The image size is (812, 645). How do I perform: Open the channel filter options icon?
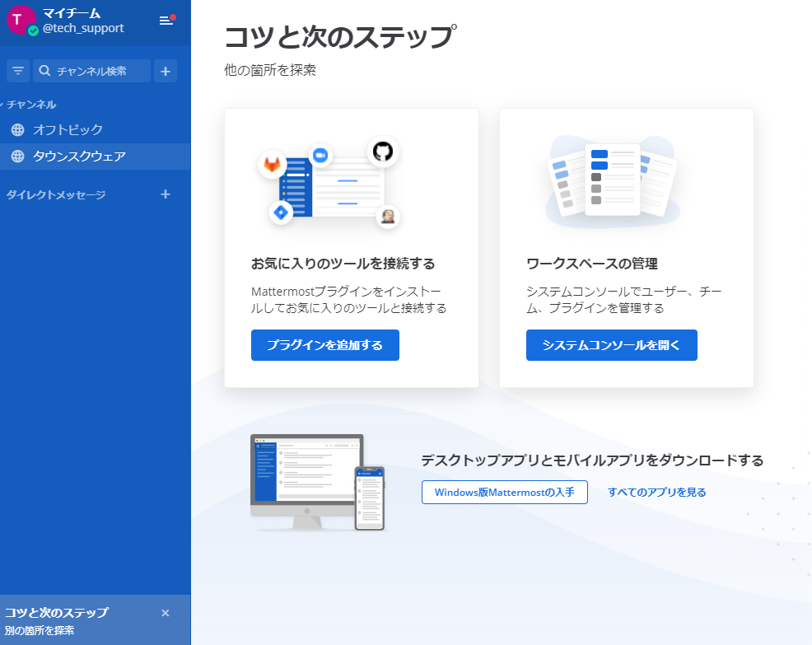click(x=18, y=71)
